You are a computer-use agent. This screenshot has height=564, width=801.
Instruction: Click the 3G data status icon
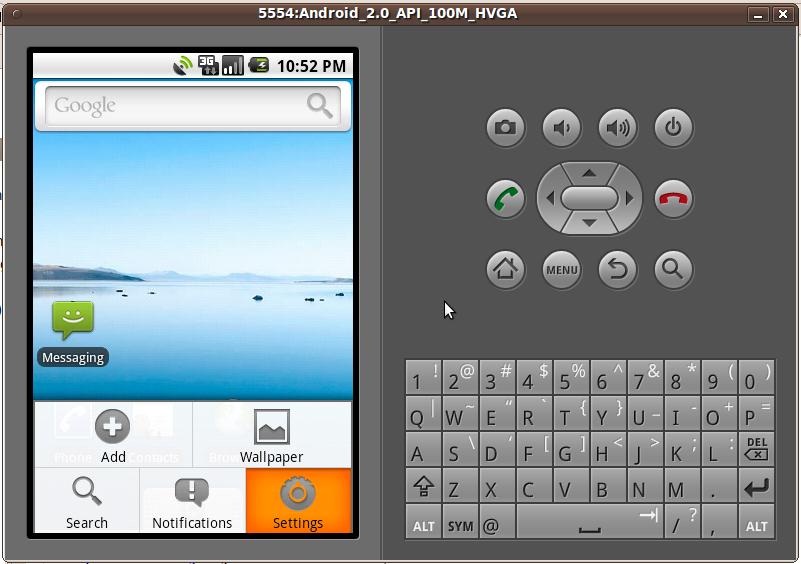point(208,65)
